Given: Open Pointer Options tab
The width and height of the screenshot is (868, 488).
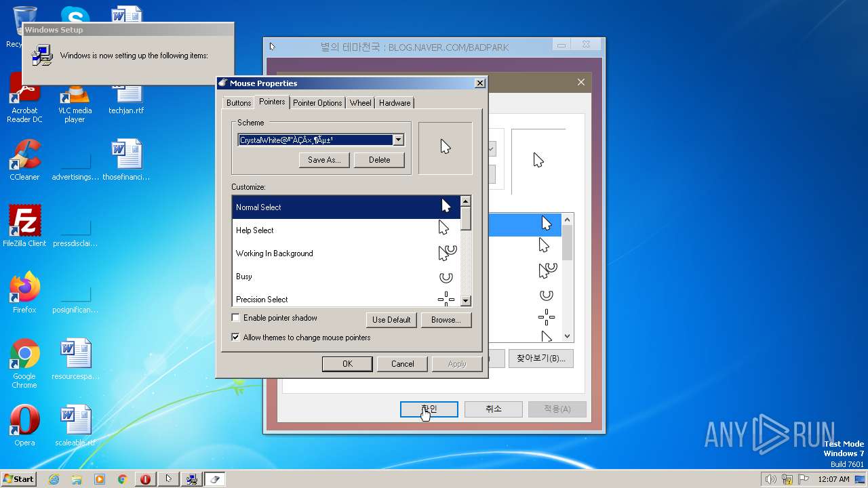Looking at the screenshot, I should [317, 103].
